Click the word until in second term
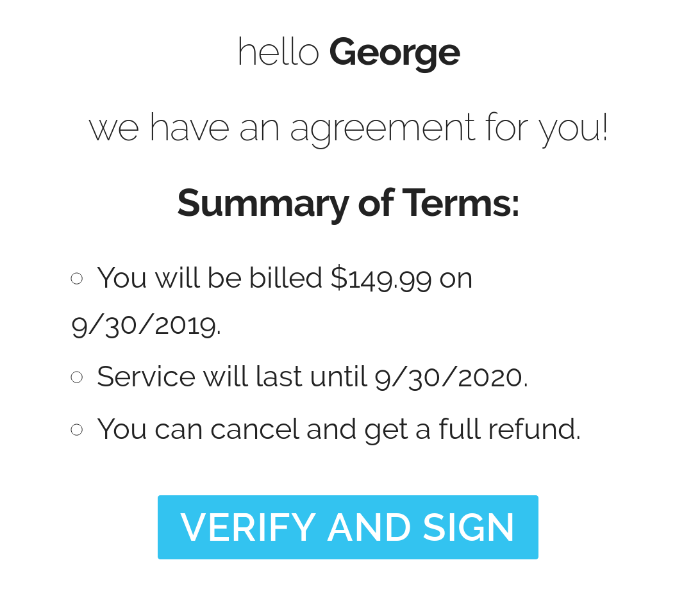Screen dimensions: 700x601 (x=338, y=377)
